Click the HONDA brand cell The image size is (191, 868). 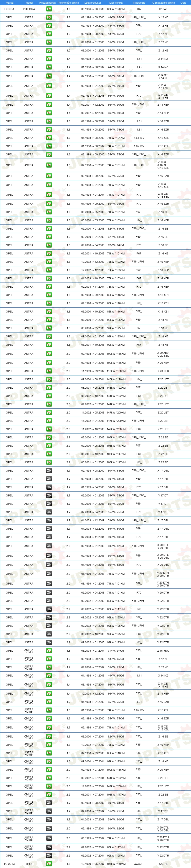point(10,9)
